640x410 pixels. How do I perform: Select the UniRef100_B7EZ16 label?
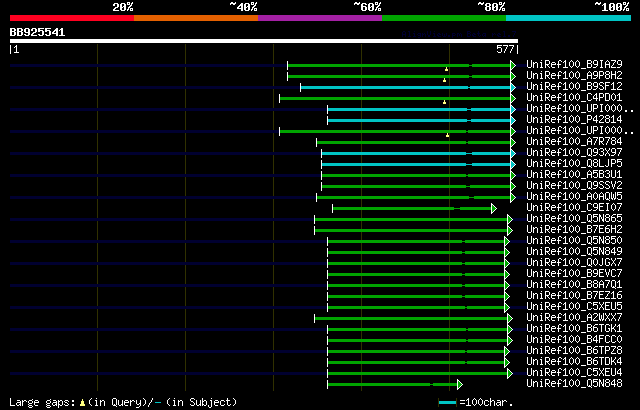(x=574, y=296)
